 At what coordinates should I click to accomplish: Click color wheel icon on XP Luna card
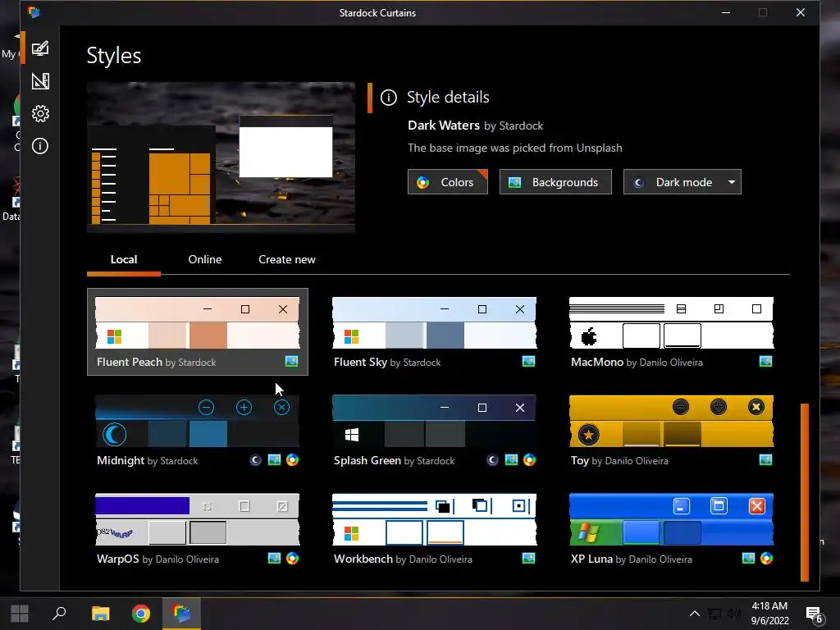(767, 559)
